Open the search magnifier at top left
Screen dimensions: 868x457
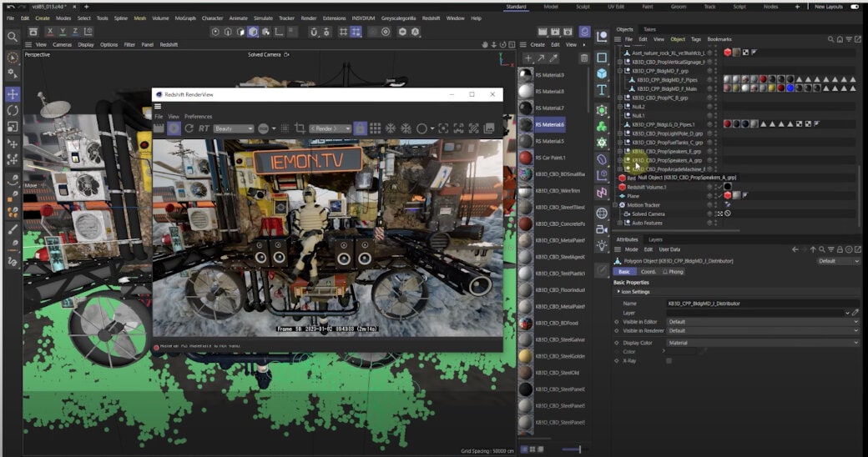coord(12,37)
